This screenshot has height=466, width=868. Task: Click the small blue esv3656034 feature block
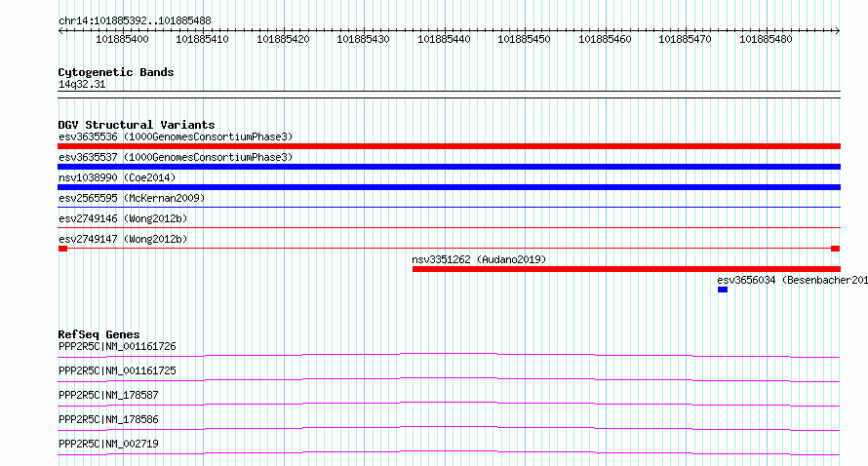point(723,290)
